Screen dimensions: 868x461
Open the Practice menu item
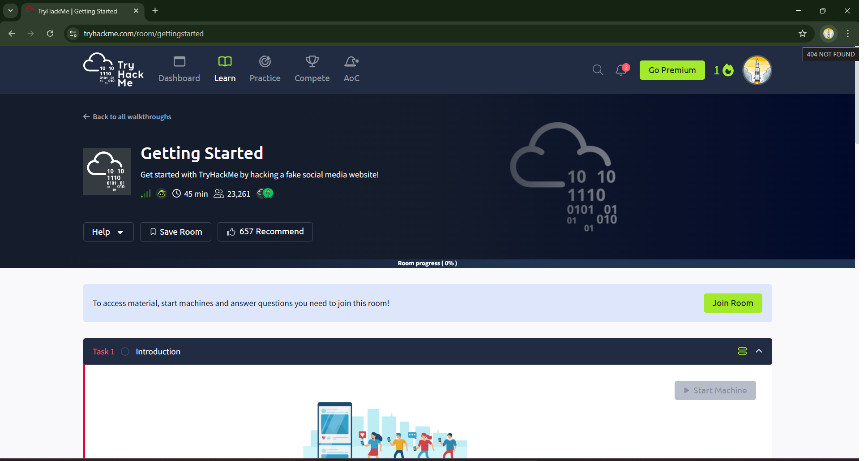[265, 70]
